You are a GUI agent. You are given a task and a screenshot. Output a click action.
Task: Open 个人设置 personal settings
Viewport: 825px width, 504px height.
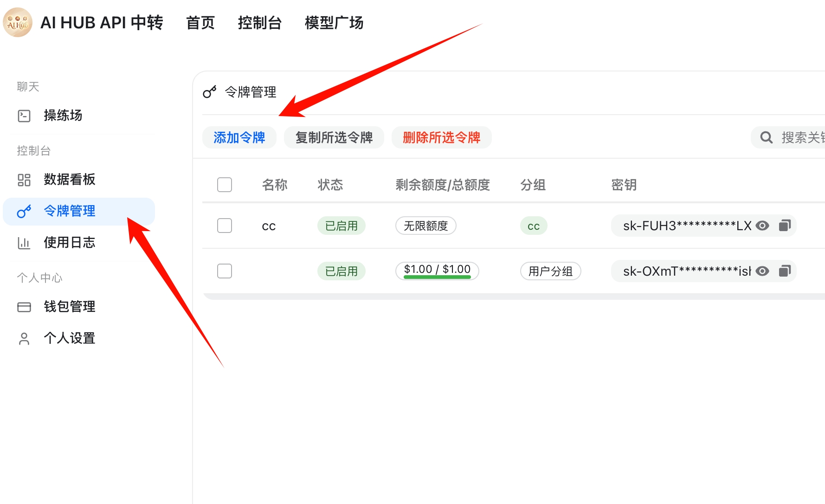pos(69,338)
